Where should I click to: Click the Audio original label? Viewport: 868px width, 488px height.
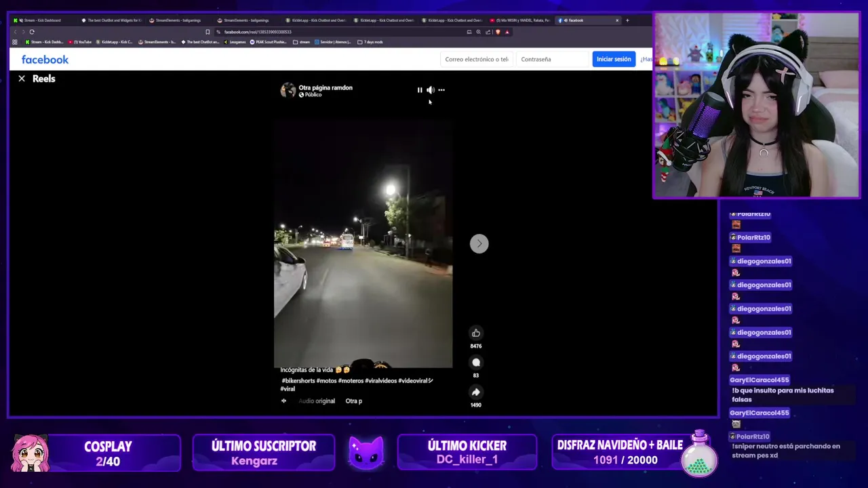[x=317, y=401]
